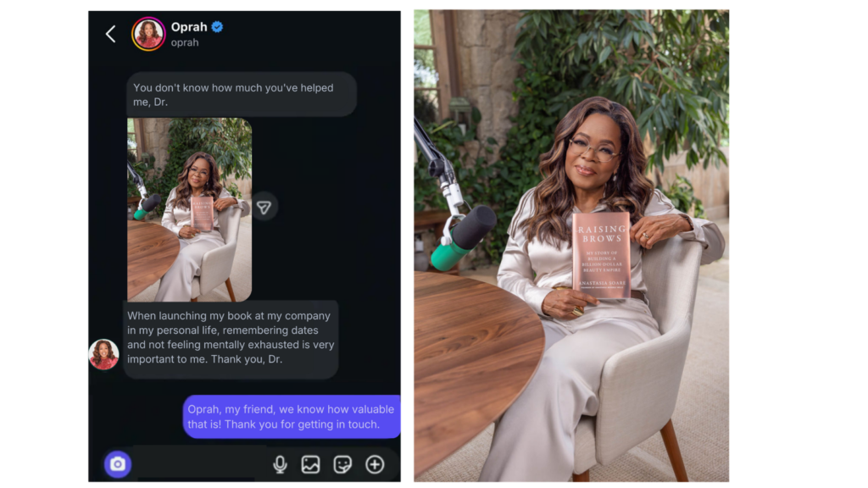Click the large photo on the right
868x488 pixels.
tap(571, 246)
